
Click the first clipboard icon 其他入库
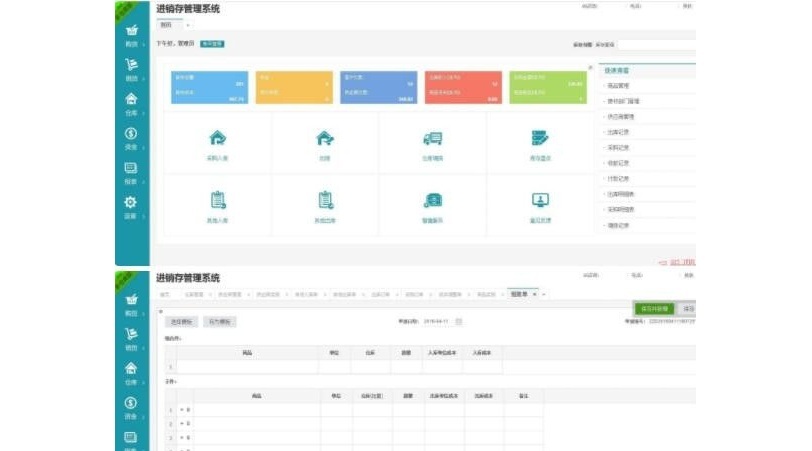218,200
